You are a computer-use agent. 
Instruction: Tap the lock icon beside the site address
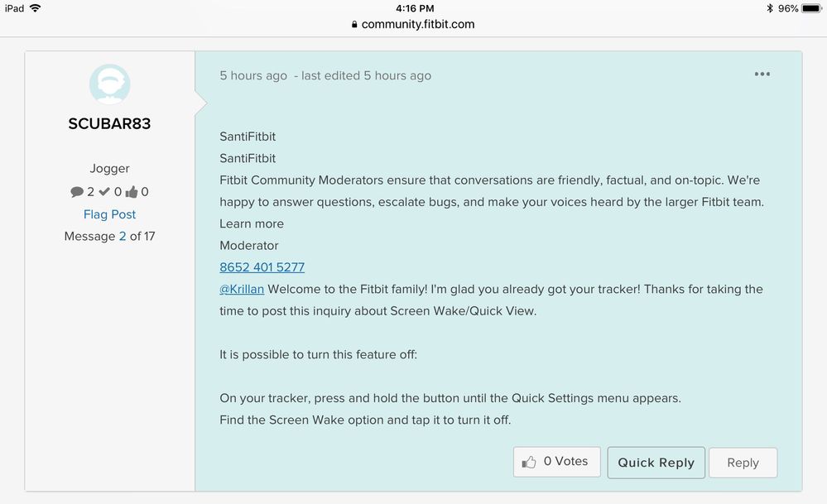tap(354, 24)
